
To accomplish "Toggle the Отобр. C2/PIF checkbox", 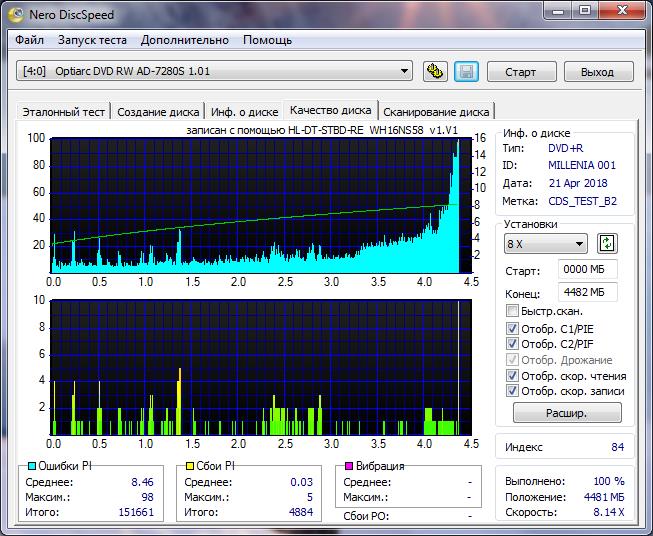I will [513, 344].
